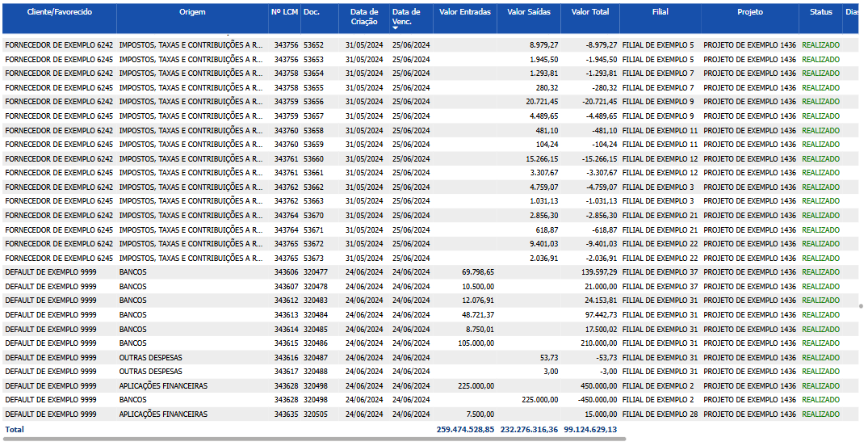Click the Valor Entradas column header
Viewport: 868px width, 446px height.
coord(465,12)
